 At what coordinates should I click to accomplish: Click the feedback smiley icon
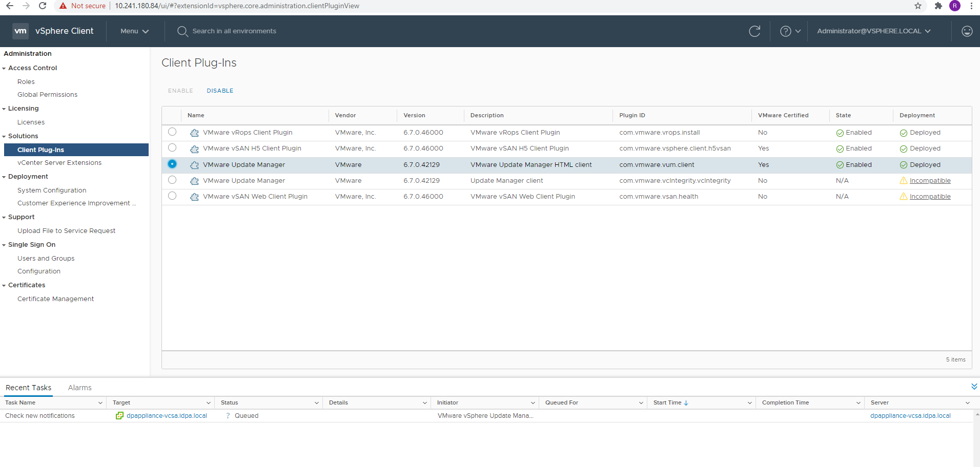coord(967,31)
